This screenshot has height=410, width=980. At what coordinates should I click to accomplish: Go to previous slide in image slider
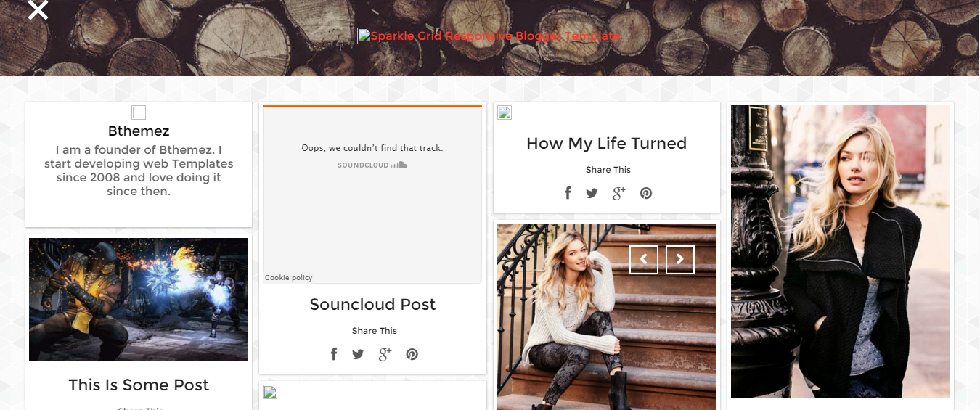pos(644,260)
